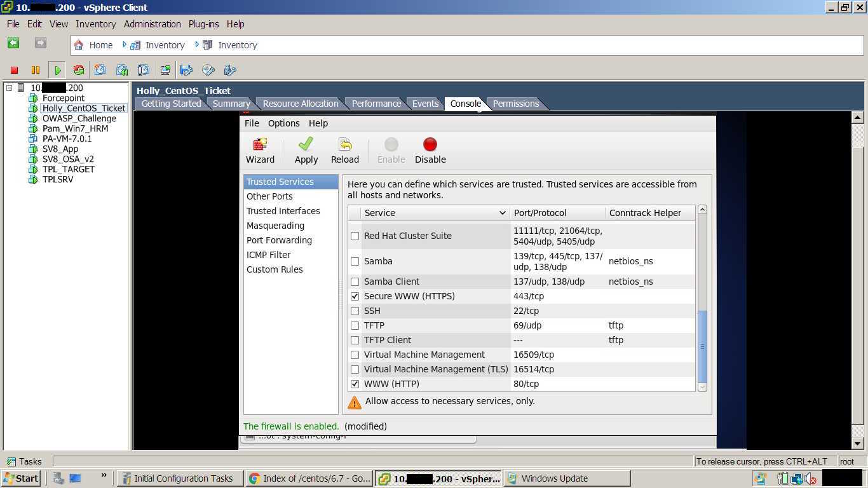The image size is (868, 488).
Task: Expand the second Inventory breadcrumb arrow
Action: 197,44
